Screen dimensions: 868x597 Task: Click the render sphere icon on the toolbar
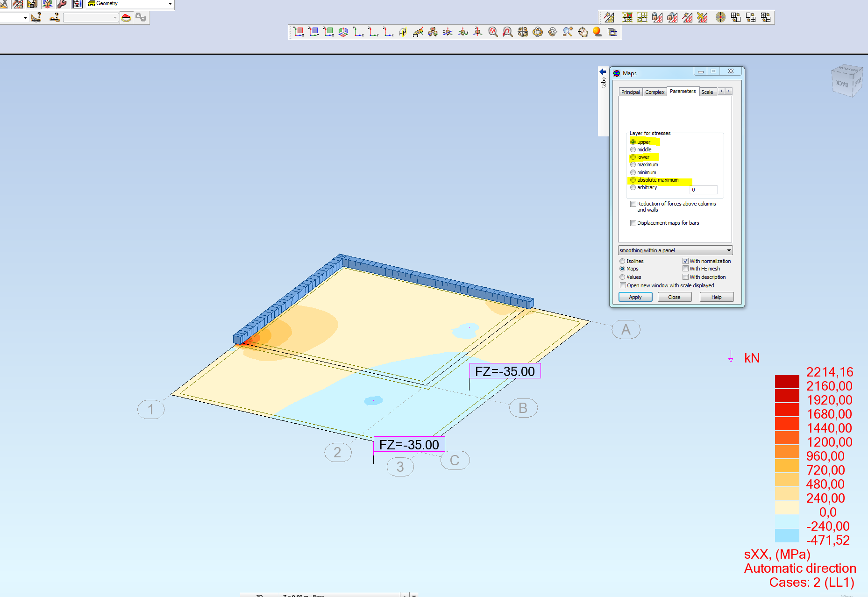coord(597,32)
